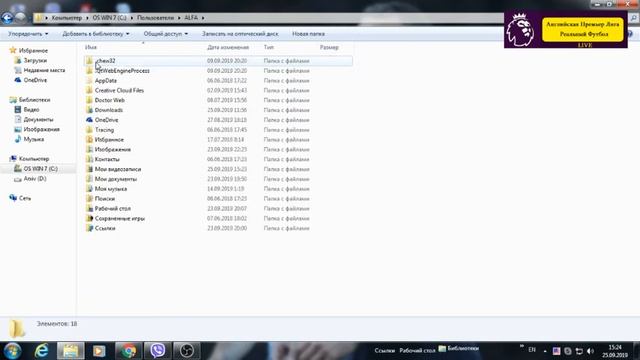Sort by the Размер column header
The width and height of the screenshot is (640, 360).
coord(329,47)
